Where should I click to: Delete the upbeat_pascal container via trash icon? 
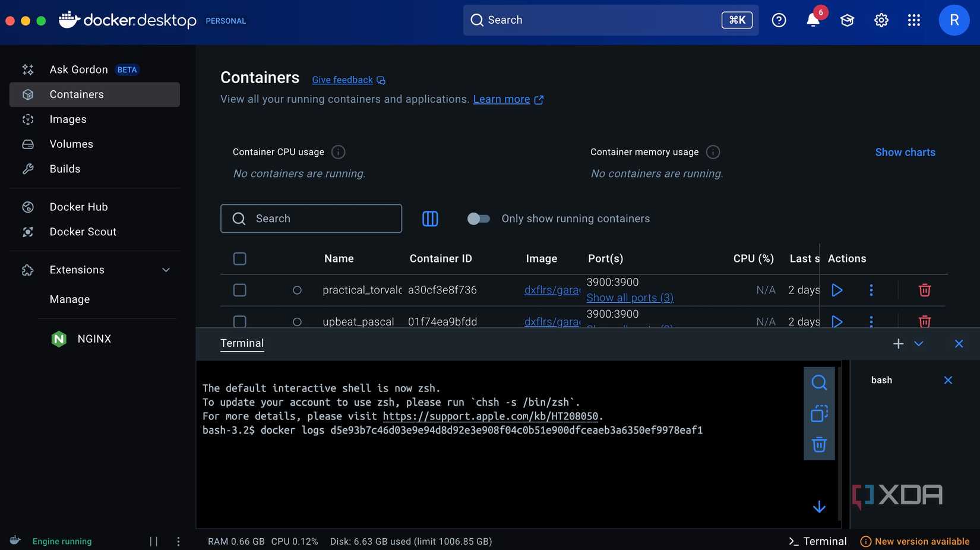click(x=924, y=321)
